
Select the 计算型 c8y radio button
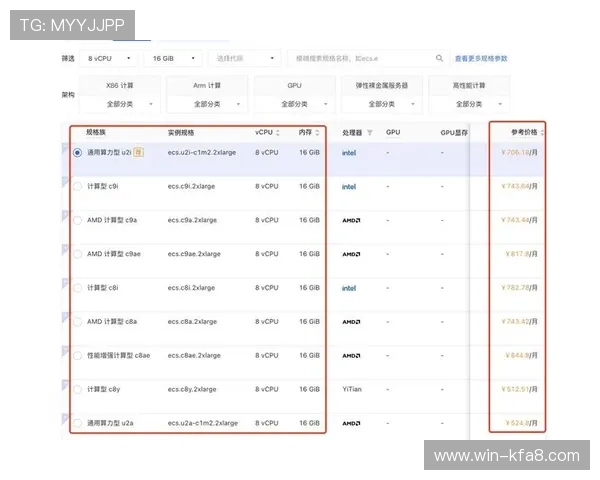(77, 389)
